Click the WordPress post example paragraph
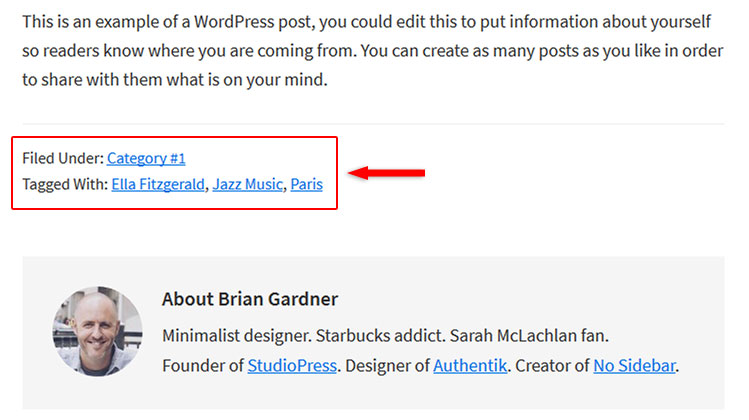This screenshot has width=749, height=420. (x=373, y=51)
